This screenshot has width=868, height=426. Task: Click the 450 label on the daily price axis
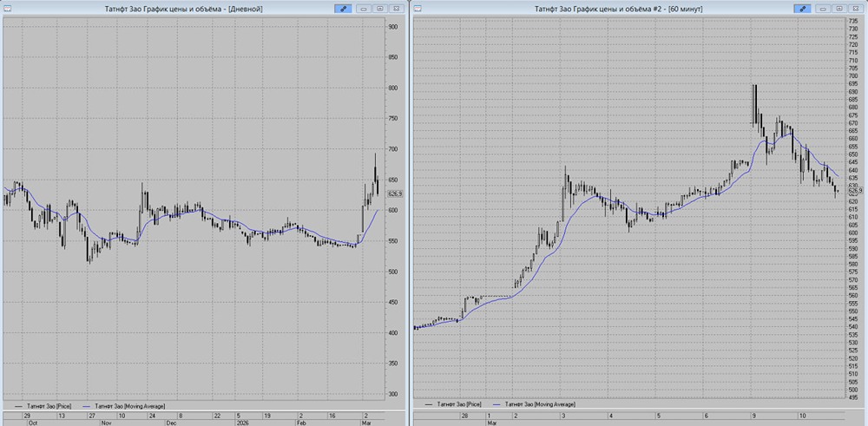point(393,302)
